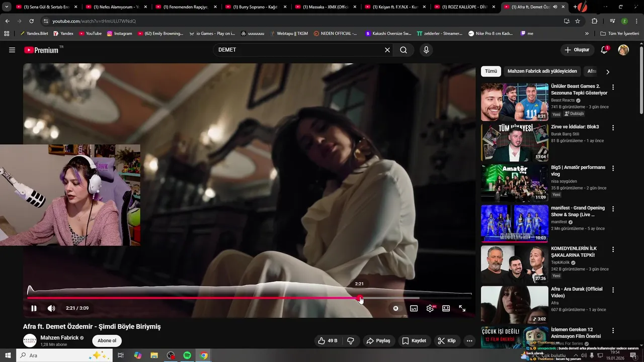Open Instagram bookmark in bookmarks bar

(x=119, y=34)
